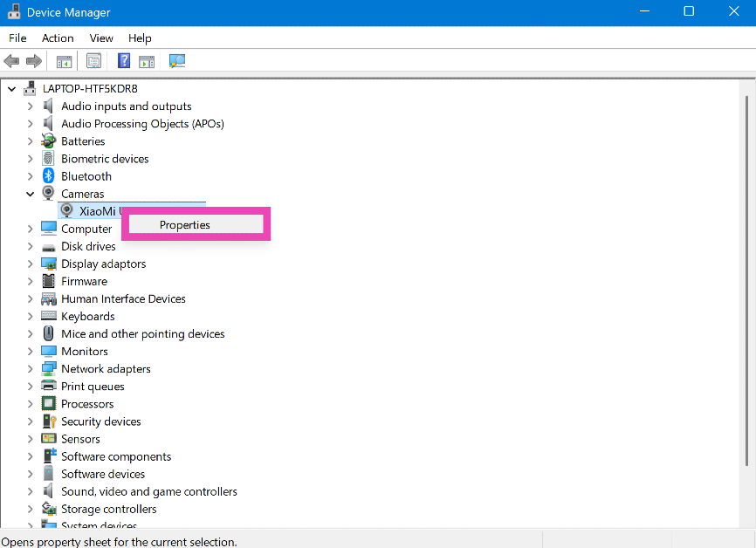Select the Sound, video and game controllers item

click(148, 491)
